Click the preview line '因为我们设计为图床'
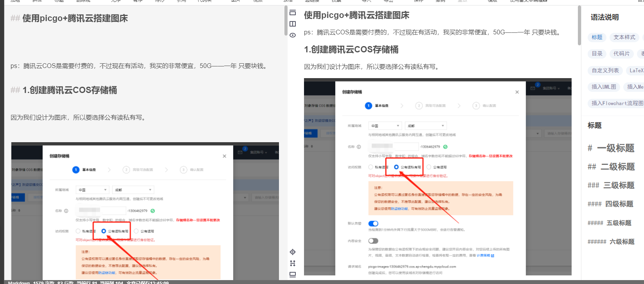Viewport: 644px width, 284px height. pyautogui.click(x=372, y=67)
